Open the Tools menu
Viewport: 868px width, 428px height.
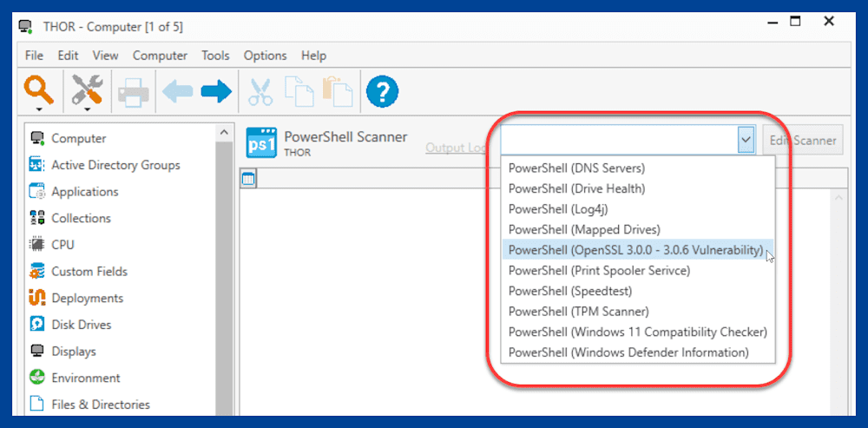click(x=215, y=56)
